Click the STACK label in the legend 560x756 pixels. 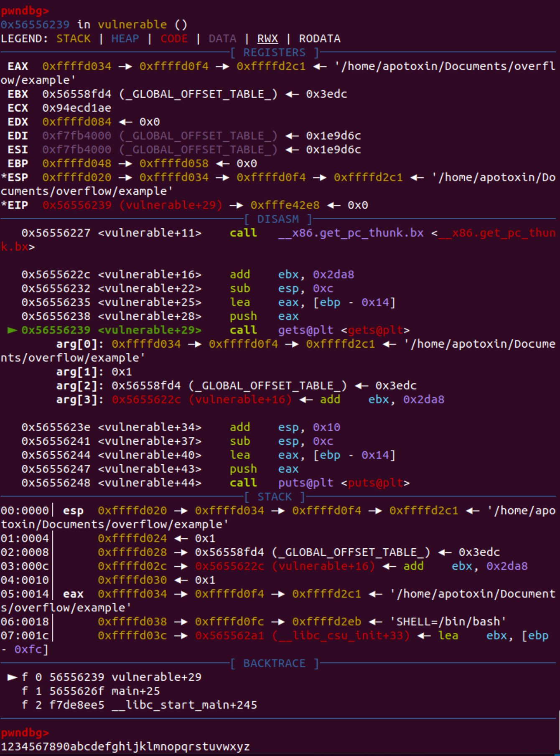click(x=74, y=39)
